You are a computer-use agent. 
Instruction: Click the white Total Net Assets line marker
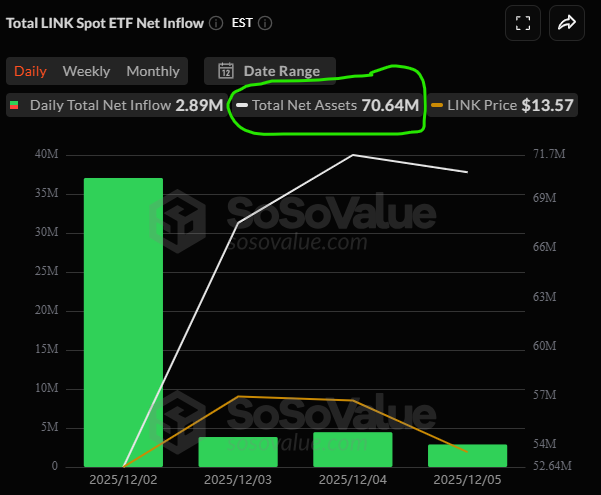click(242, 104)
